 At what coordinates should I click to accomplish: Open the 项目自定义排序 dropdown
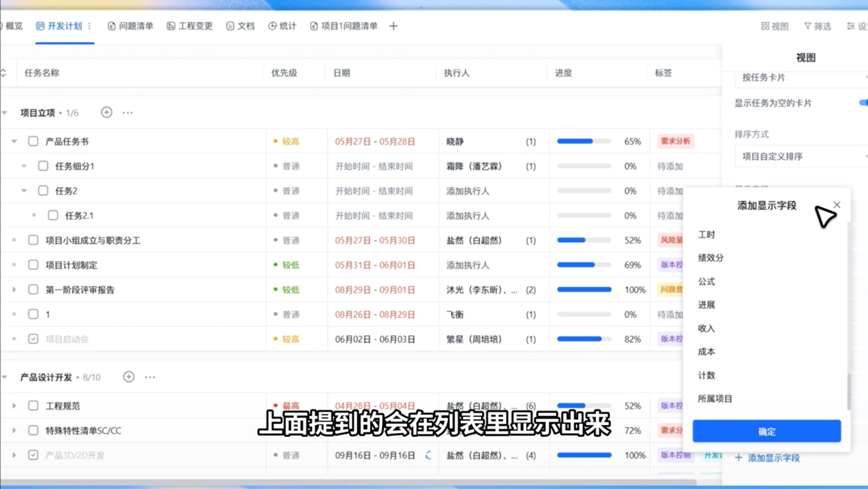coord(801,156)
